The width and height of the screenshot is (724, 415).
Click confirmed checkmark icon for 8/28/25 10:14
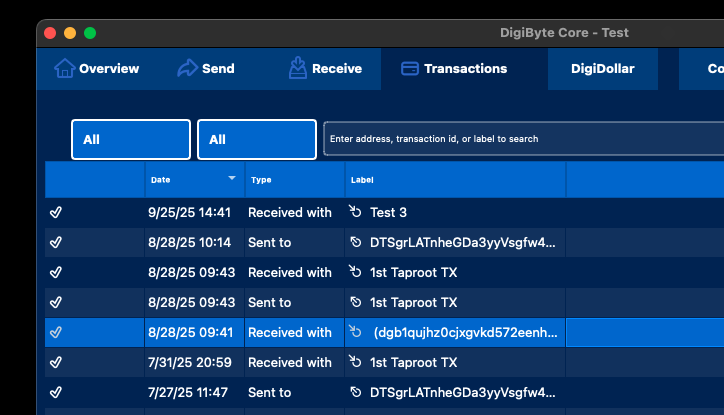tap(56, 242)
